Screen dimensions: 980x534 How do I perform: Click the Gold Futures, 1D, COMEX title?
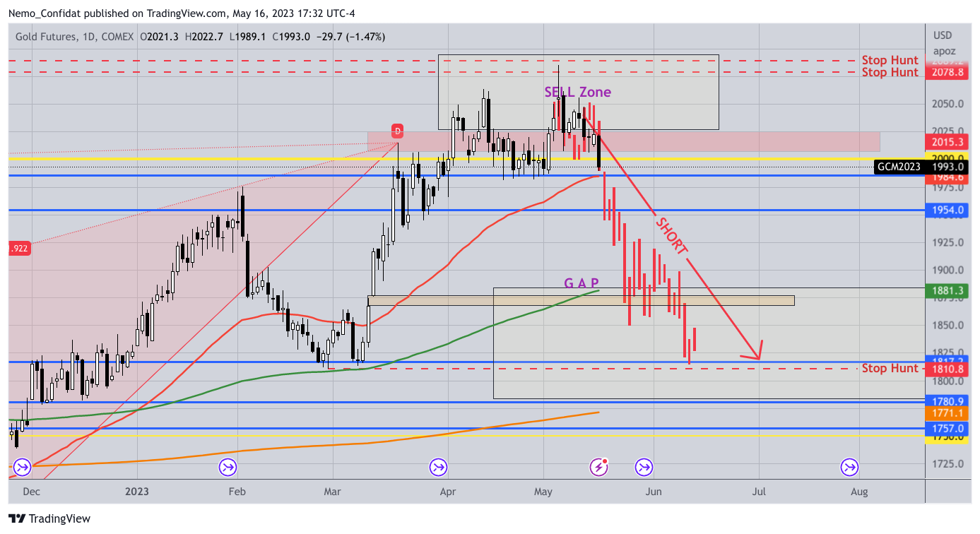pos(75,37)
